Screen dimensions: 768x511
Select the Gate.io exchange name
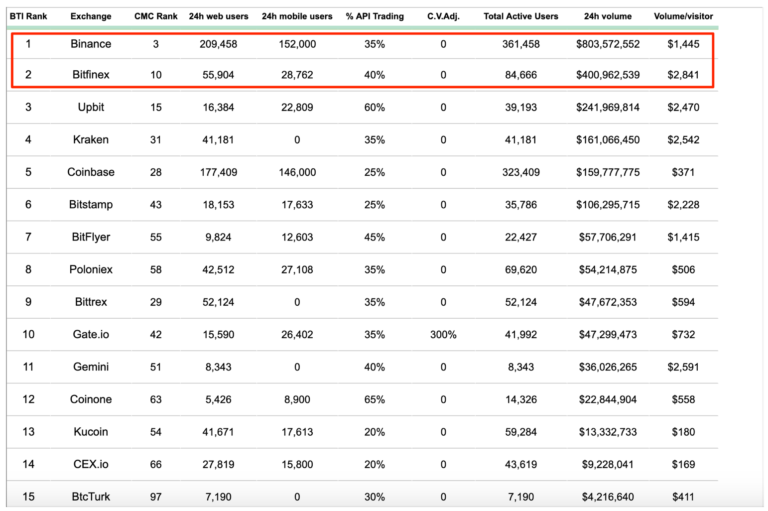tap(91, 335)
